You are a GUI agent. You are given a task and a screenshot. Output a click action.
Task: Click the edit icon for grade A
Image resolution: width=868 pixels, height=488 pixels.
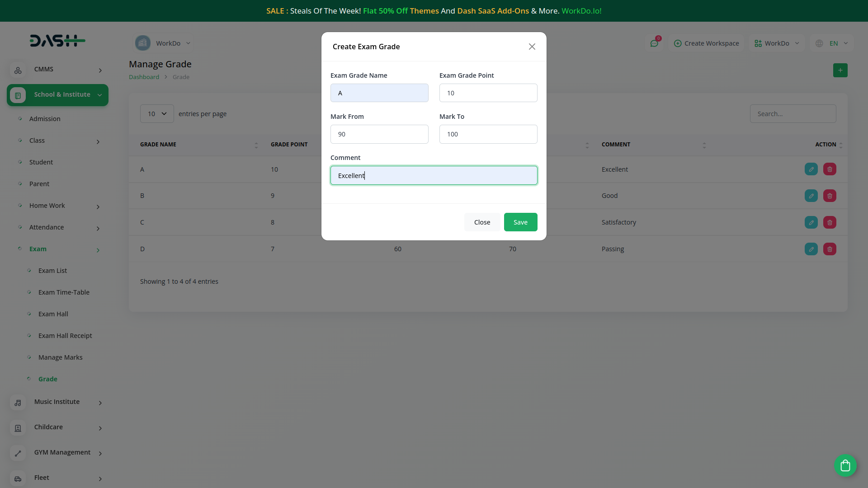[811, 169]
